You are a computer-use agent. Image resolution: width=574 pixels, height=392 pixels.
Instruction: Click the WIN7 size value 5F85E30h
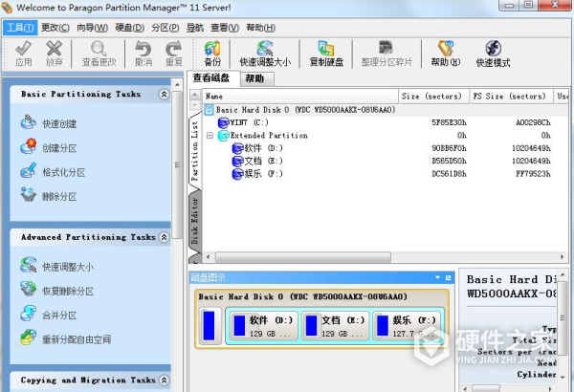pyautogui.click(x=450, y=122)
